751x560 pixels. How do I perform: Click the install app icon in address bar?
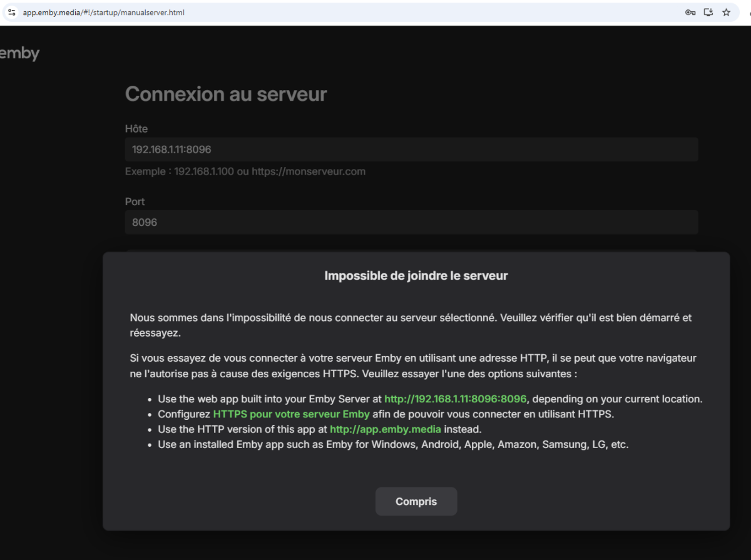[708, 13]
